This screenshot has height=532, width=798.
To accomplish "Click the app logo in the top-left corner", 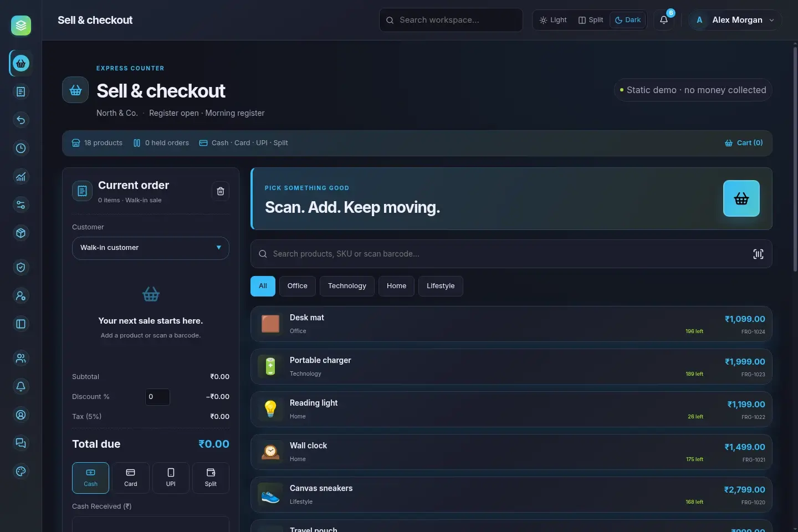I will (x=21, y=25).
